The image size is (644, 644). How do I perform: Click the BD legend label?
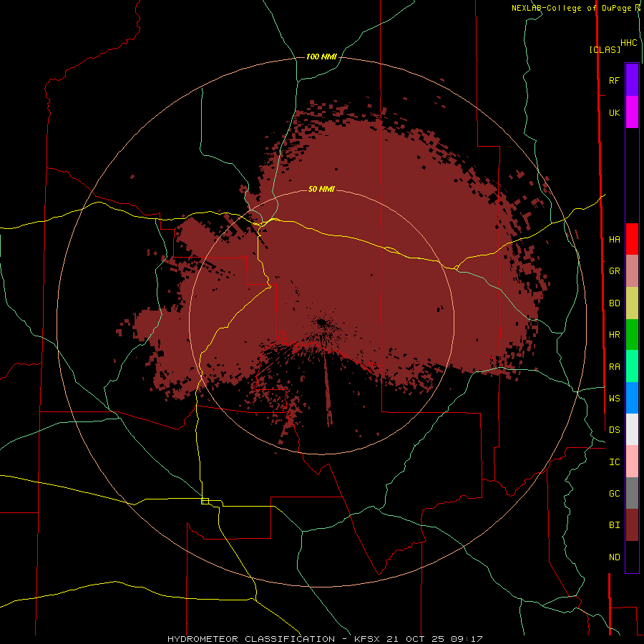tap(614, 303)
